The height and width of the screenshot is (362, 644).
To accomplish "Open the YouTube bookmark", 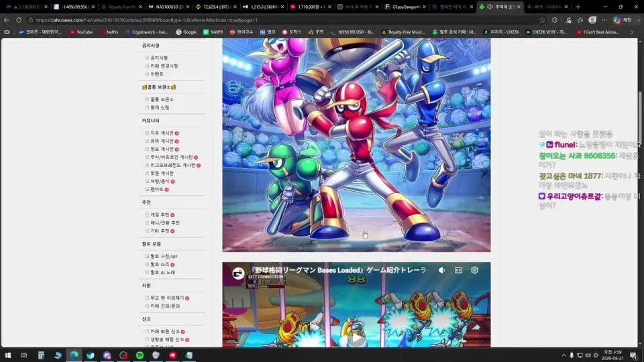I will click(x=81, y=32).
